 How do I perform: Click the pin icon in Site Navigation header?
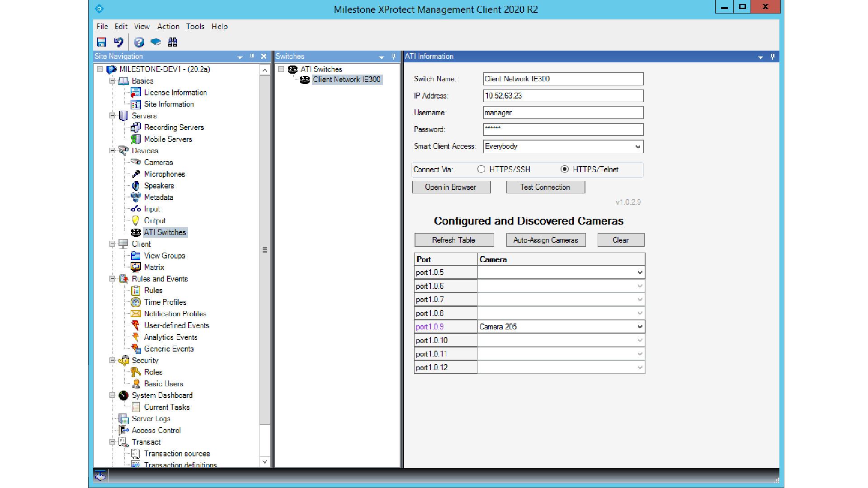point(252,56)
